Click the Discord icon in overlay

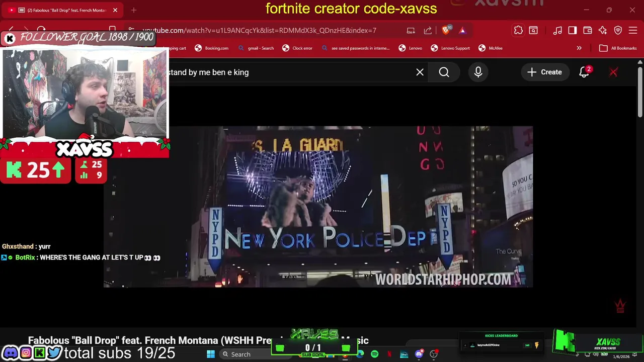point(10,353)
